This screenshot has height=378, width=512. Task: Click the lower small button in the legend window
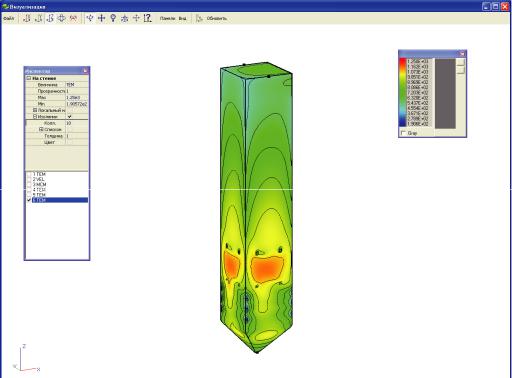[460, 70]
